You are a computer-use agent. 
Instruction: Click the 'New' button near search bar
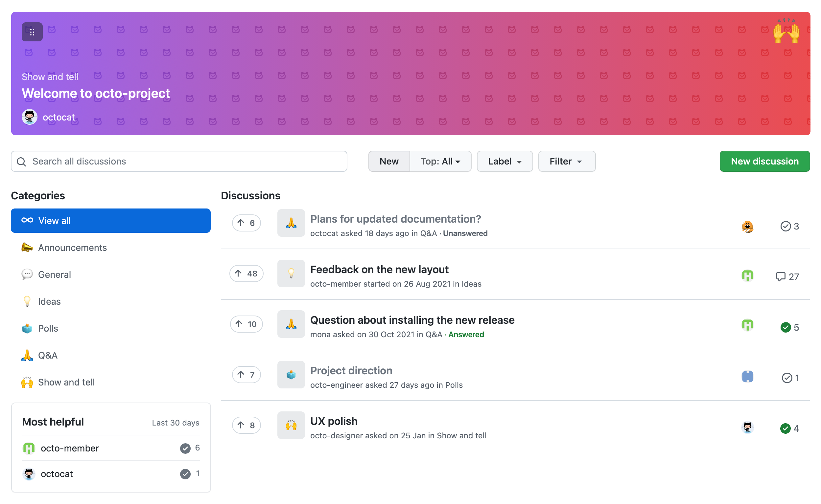pos(388,161)
